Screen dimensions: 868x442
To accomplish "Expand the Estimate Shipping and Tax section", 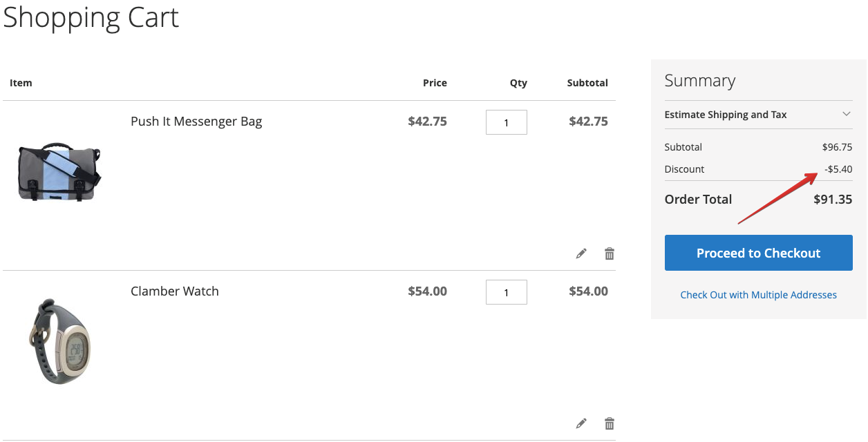I will point(758,115).
